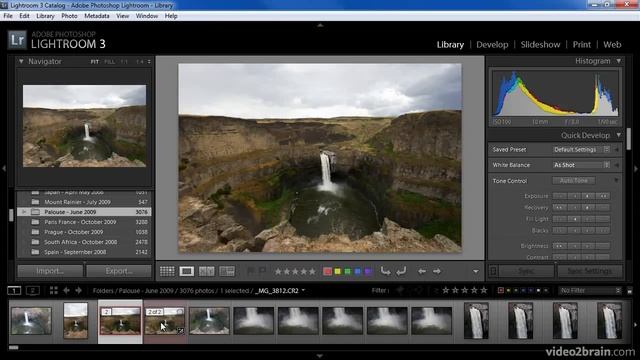Open the Navigator zoom ratio menu arrows
Image resolution: width=640 pixels, height=360 pixels.
[149, 62]
